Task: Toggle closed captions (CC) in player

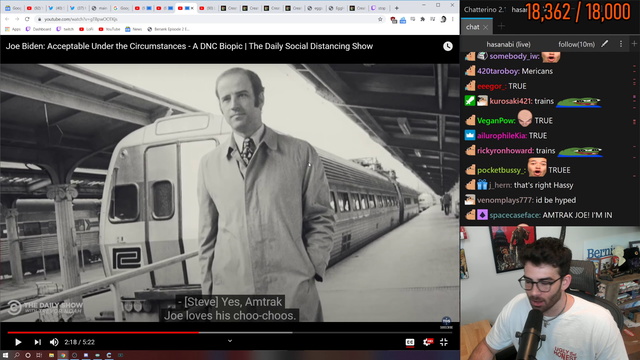Action: (410, 342)
